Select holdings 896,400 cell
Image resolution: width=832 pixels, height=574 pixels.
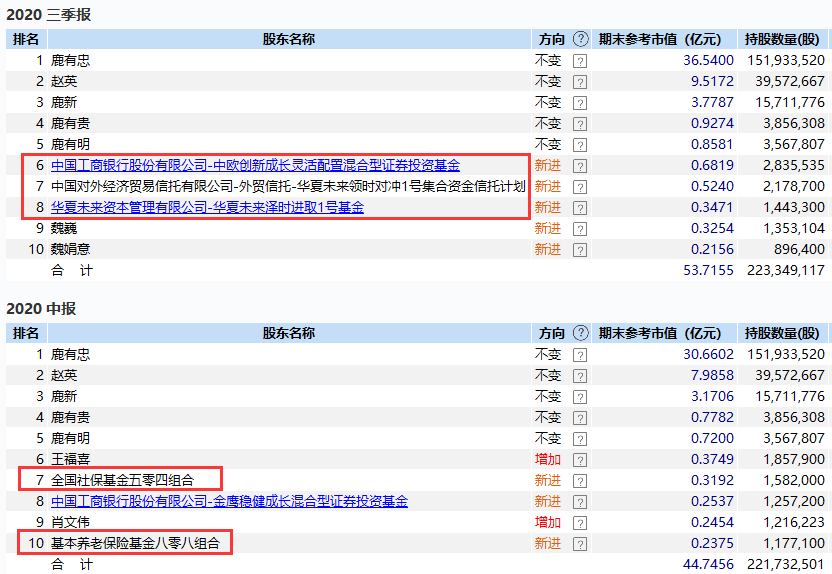point(799,249)
